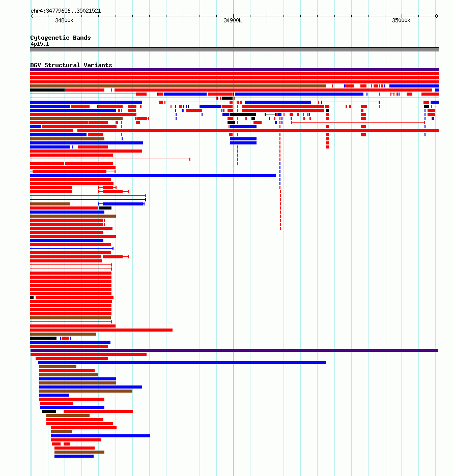Click the 35000k ruler label
This screenshot has width=453, height=476.
pos(401,21)
